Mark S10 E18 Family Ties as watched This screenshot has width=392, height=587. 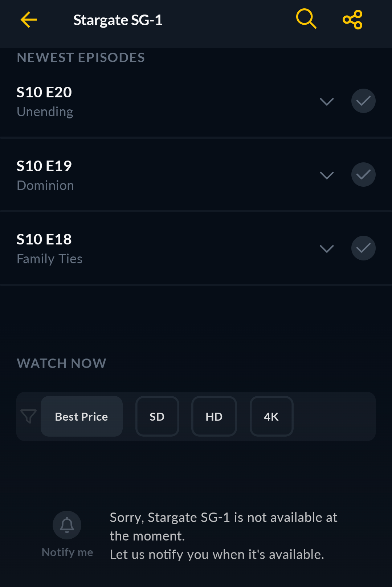(363, 248)
